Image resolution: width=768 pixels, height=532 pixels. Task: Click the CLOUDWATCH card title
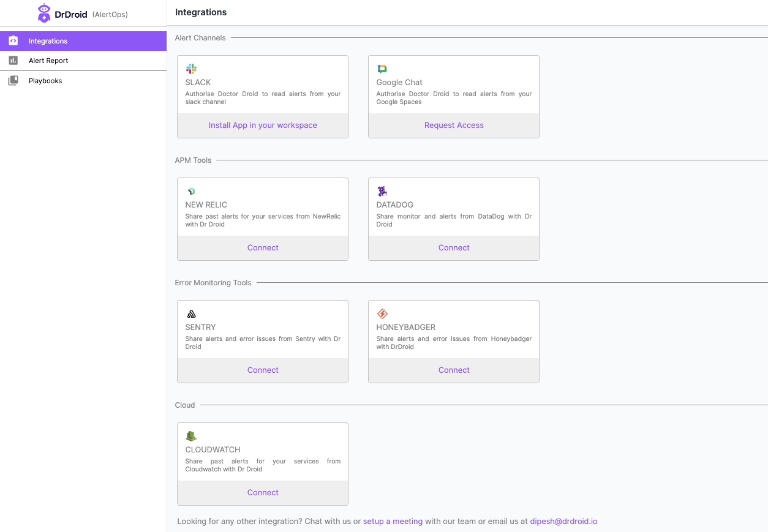[x=213, y=450]
